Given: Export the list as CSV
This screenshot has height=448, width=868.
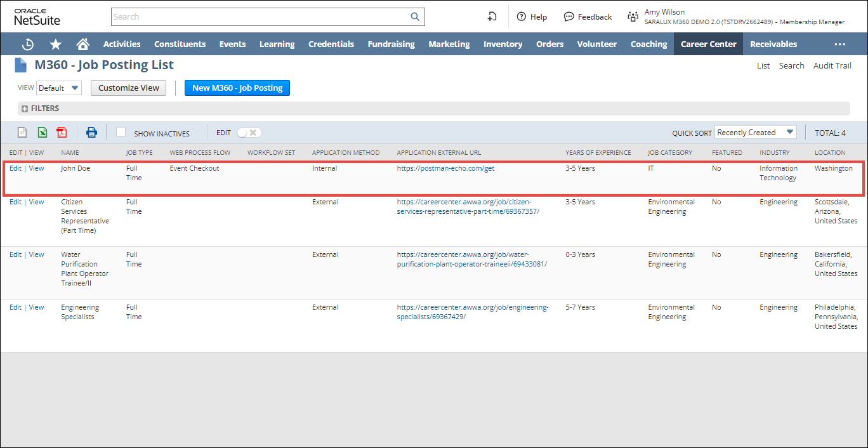Looking at the screenshot, I should point(22,133).
